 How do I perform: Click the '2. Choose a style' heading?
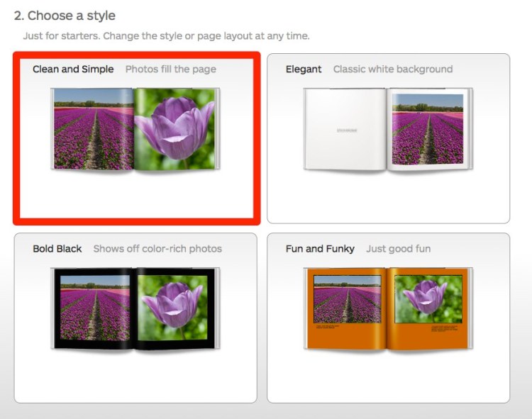pyautogui.click(x=65, y=16)
